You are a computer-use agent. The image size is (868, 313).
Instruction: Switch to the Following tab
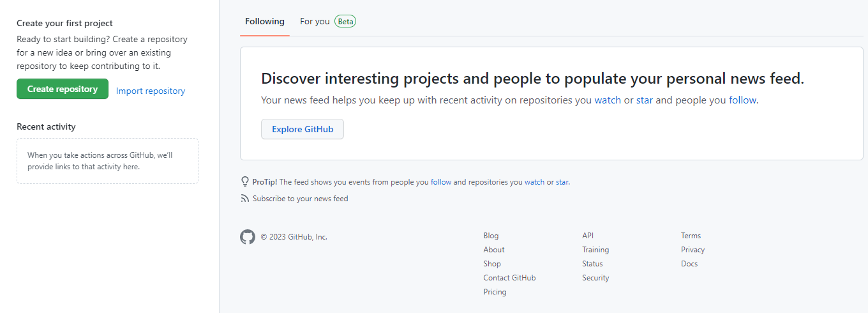pyautogui.click(x=265, y=21)
